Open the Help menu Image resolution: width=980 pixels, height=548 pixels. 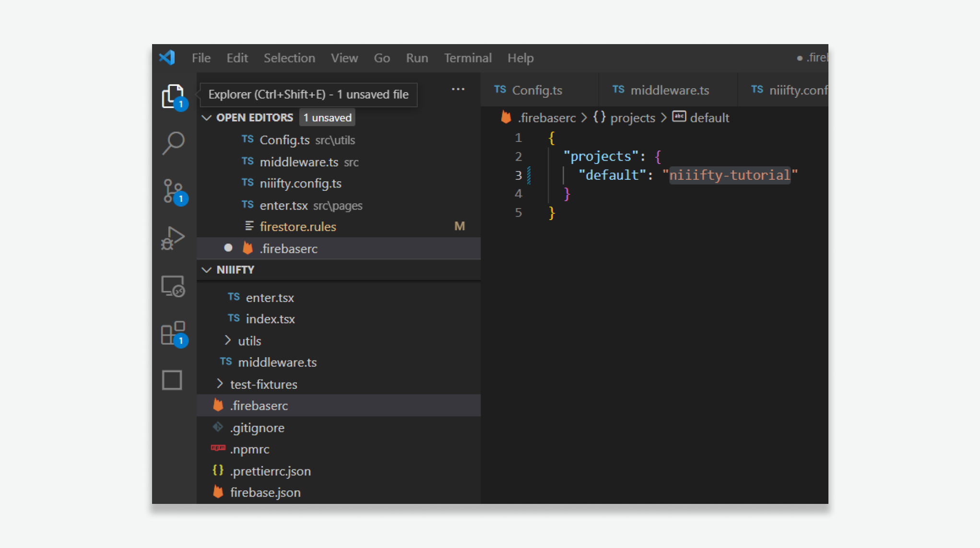click(x=520, y=58)
